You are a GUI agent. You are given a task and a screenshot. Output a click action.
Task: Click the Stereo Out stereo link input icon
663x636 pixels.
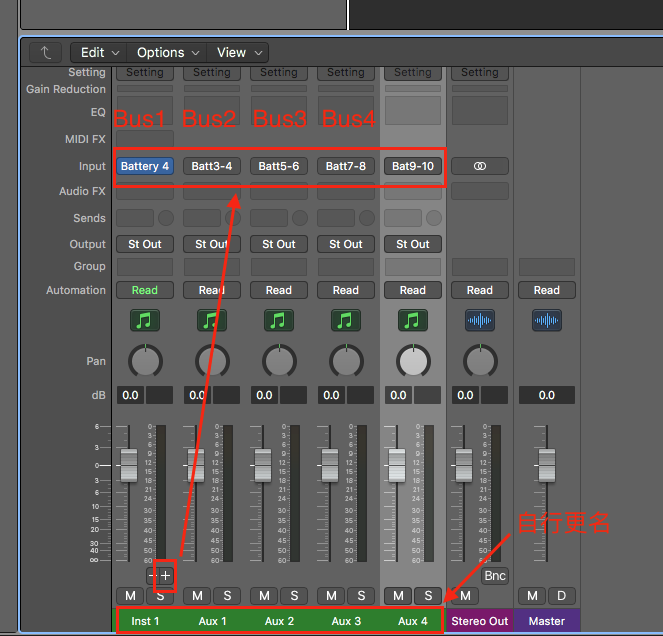pos(480,166)
